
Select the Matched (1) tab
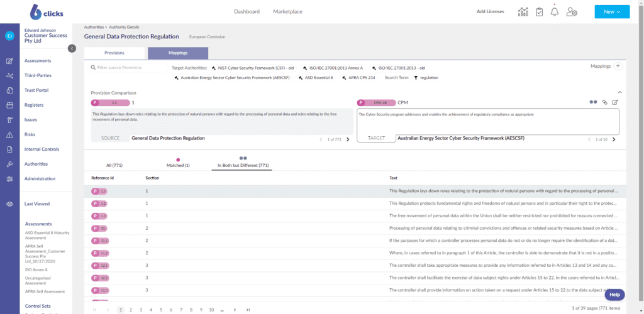coord(178,165)
